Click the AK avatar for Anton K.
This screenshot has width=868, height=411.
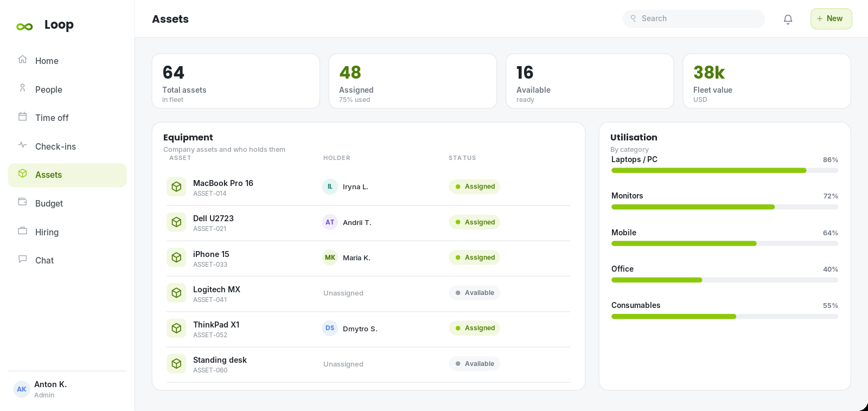pyautogui.click(x=22, y=389)
